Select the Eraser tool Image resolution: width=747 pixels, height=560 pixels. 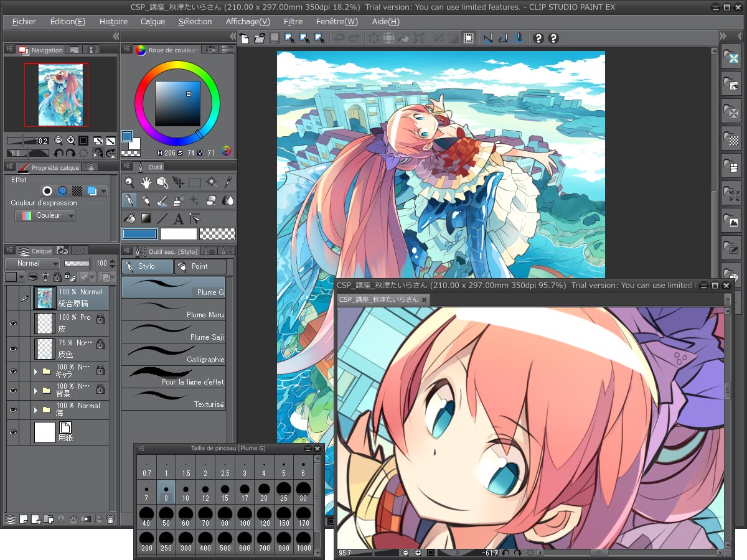point(211,200)
